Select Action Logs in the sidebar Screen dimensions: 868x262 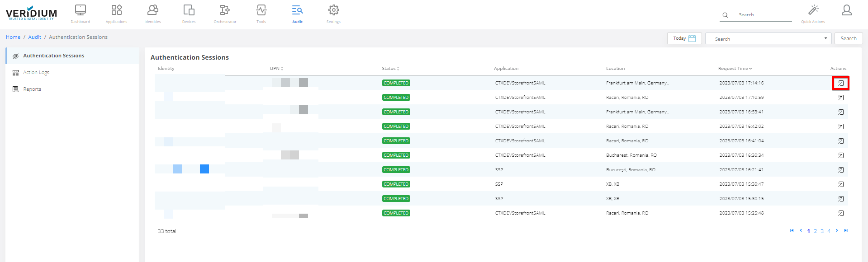pyautogui.click(x=36, y=72)
